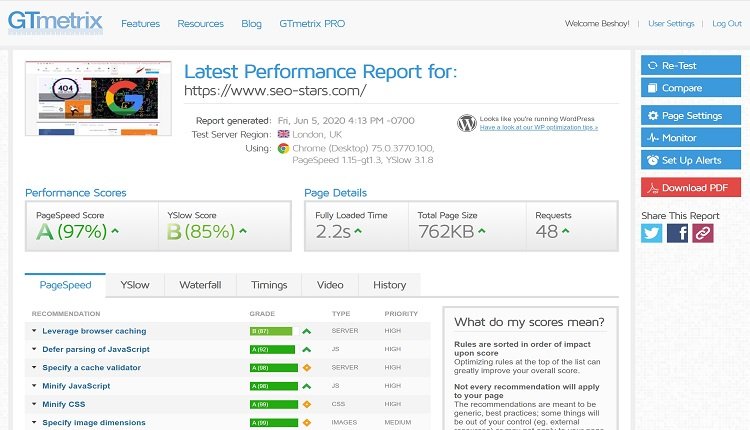Image resolution: width=750 pixels, height=430 pixels.
Task: Share report via Facebook icon
Action: [x=678, y=232]
